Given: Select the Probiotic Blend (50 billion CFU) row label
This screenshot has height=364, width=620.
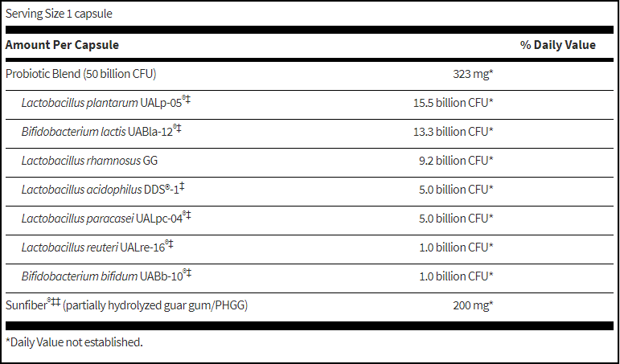Looking at the screenshot, I should 80,74.
